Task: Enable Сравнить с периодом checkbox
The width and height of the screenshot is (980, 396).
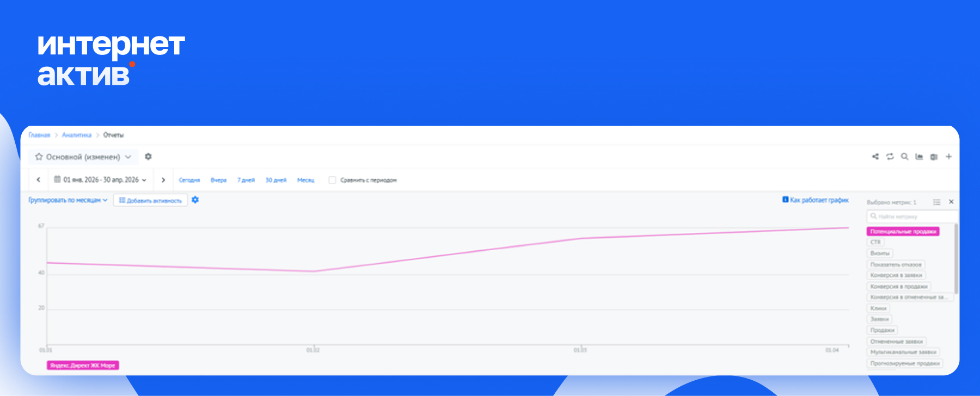Action: (x=332, y=180)
